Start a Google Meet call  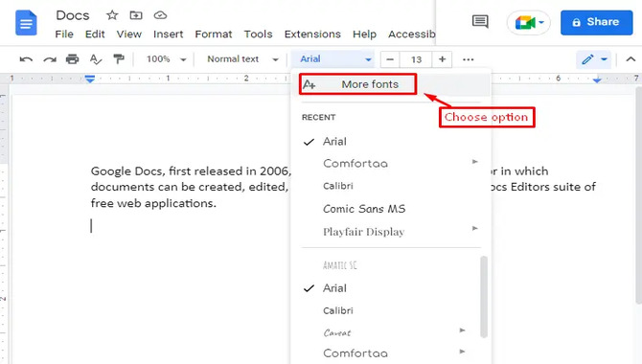pos(525,23)
